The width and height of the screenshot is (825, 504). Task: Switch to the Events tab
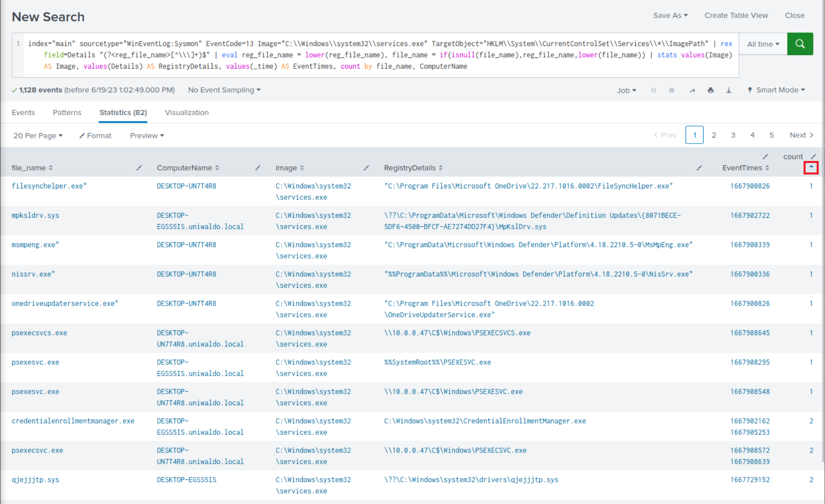[x=23, y=113]
